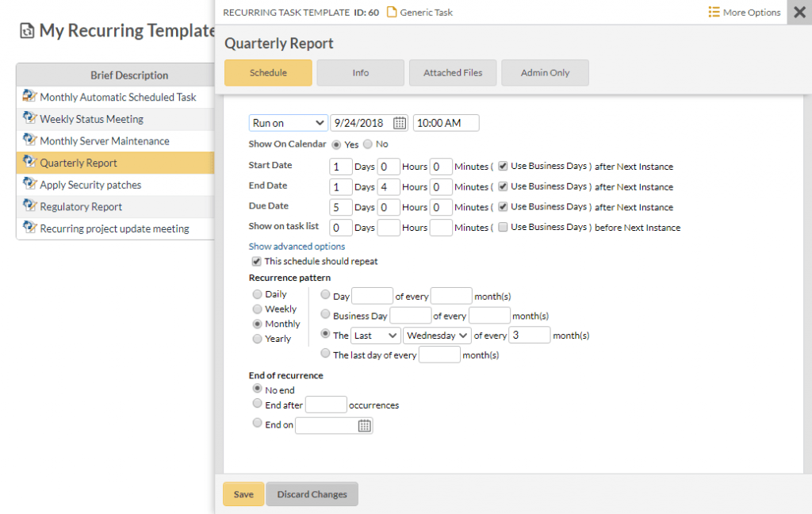Open the More Options menu
812x514 pixels.
click(x=743, y=12)
